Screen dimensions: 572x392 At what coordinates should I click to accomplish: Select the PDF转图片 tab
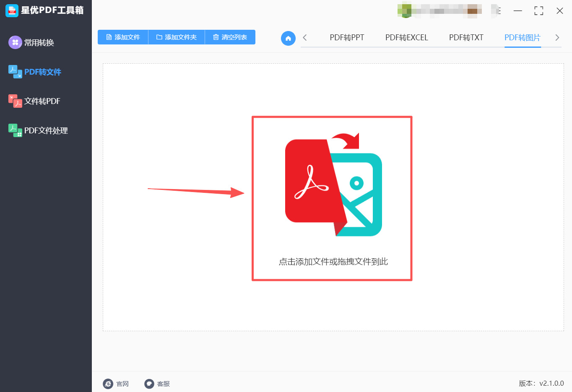[x=523, y=38]
